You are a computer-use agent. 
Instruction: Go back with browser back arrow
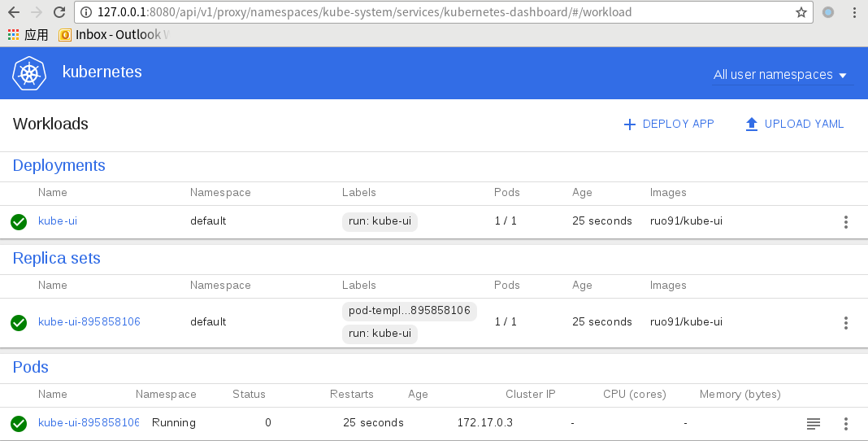point(14,12)
